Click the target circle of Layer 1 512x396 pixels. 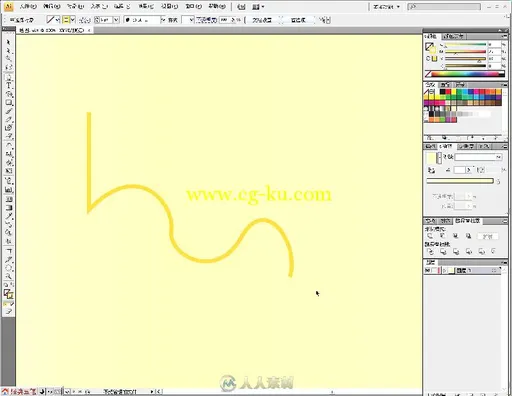coord(494,270)
